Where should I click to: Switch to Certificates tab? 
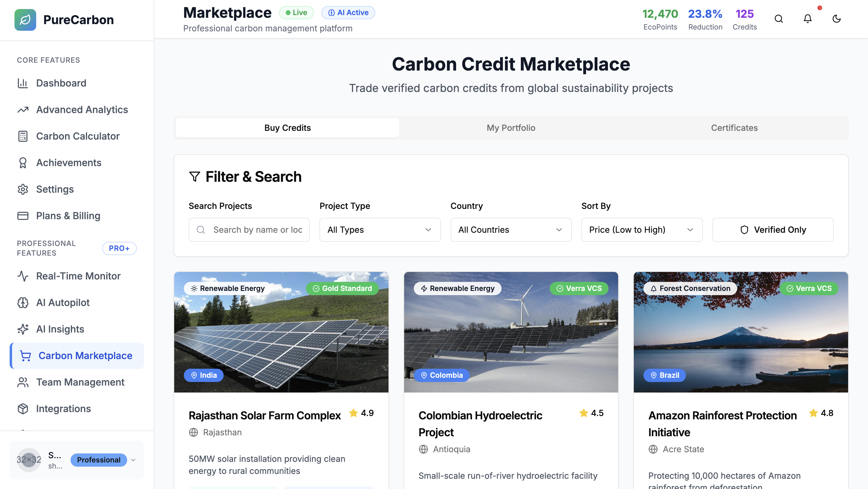pos(734,128)
